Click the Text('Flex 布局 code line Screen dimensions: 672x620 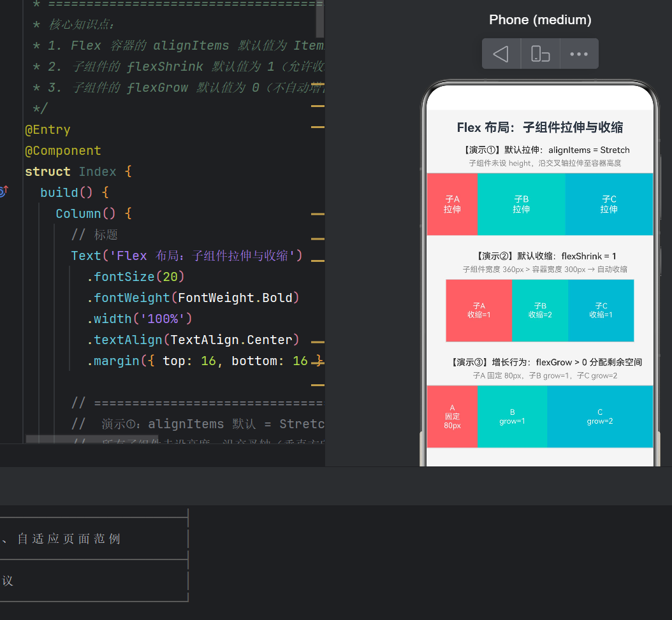click(x=186, y=256)
